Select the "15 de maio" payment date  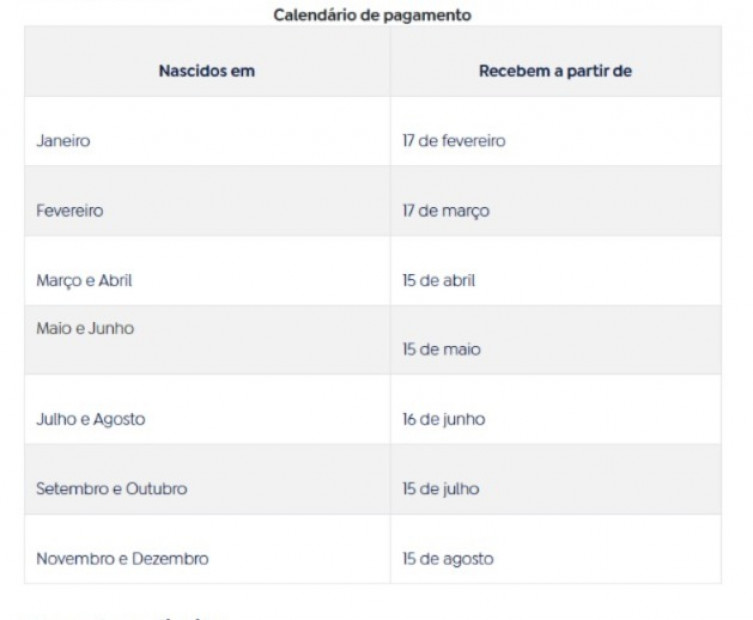coord(439,352)
